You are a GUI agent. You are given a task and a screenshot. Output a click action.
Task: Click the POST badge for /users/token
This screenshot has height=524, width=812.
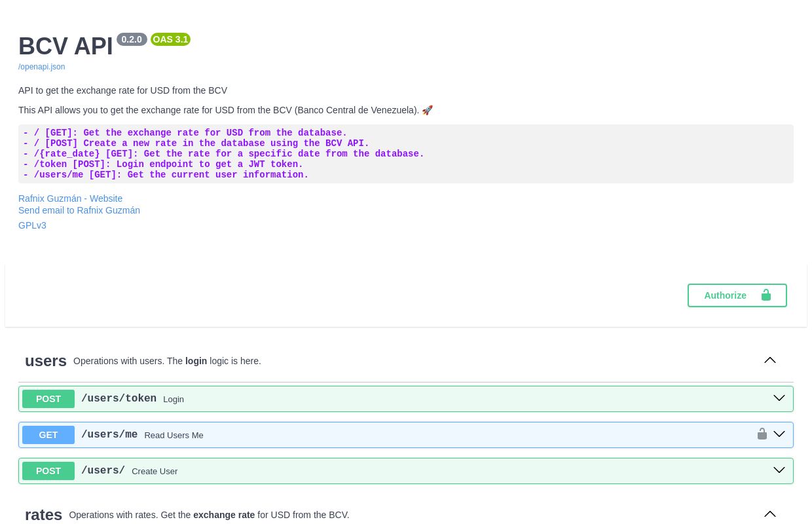pyautogui.click(x=48, y=399)
